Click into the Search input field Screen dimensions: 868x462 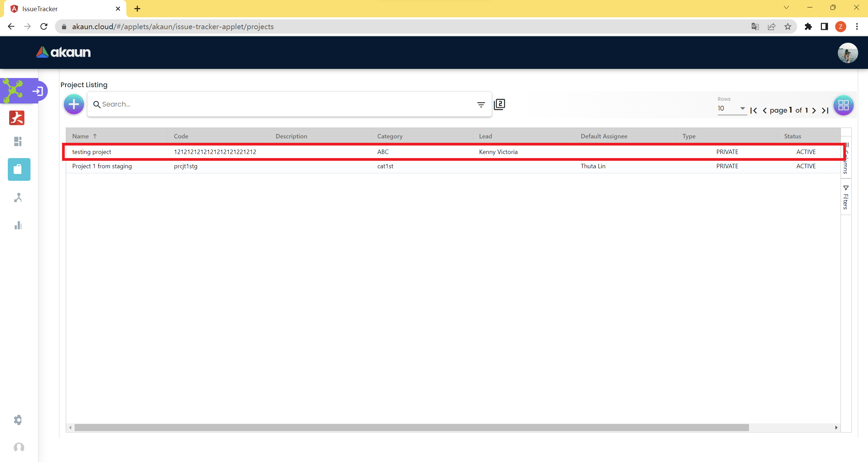[x=285, y=104]
